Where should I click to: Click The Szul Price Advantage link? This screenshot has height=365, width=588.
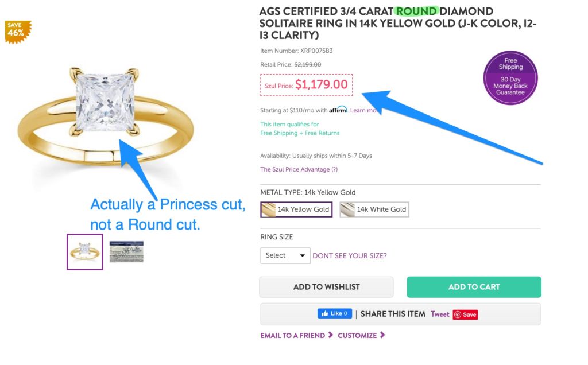(x=299, y=169)
